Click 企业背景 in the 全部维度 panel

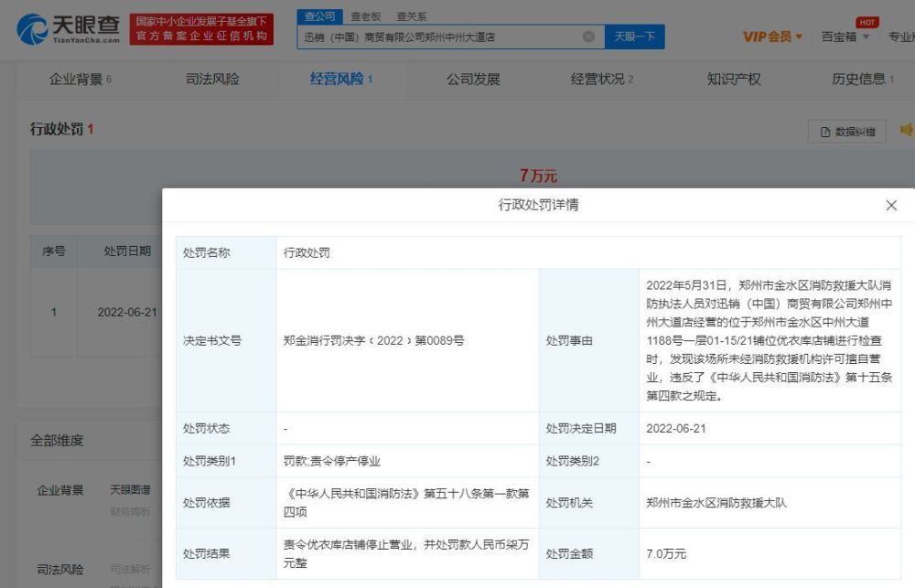[x=60, y=490]
